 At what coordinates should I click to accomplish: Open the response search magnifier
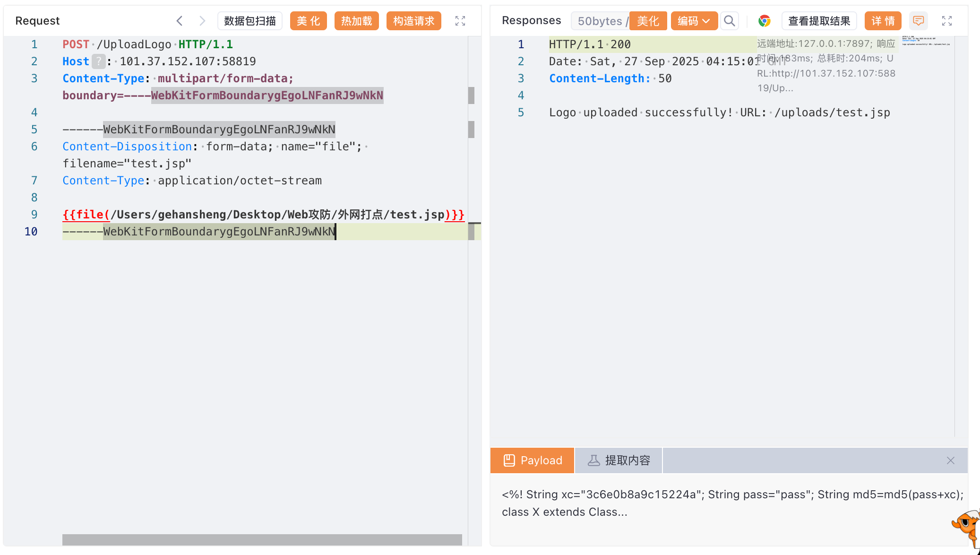pos(730,21)
